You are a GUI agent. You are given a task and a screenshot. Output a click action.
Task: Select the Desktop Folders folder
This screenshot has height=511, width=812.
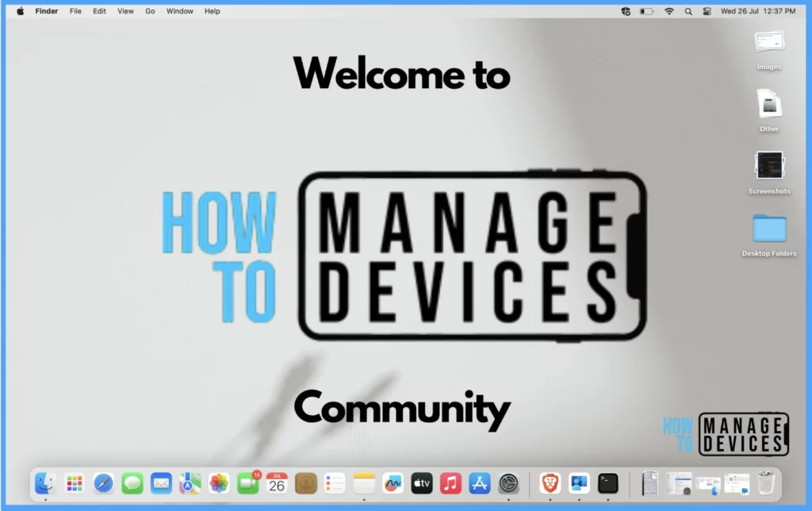coord(769,235)
